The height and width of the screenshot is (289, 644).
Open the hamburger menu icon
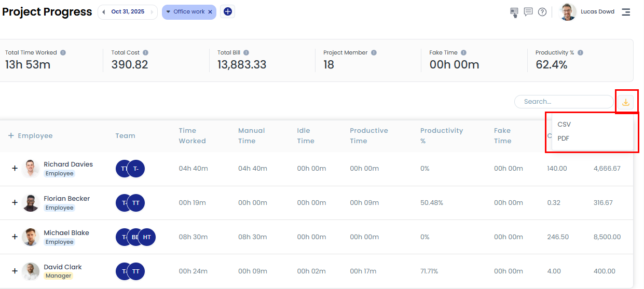(626, 12)
